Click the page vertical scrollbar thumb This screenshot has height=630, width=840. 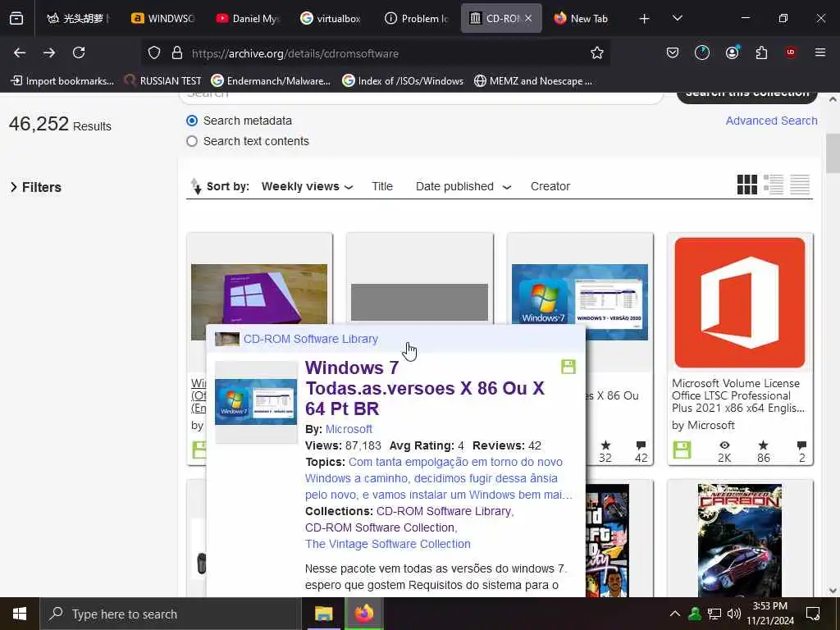(x=833, y=153)
